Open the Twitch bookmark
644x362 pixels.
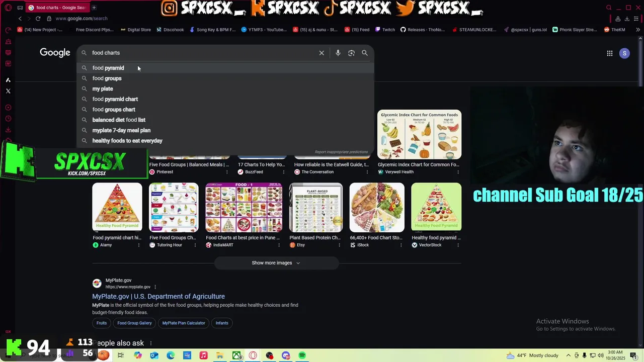click(x=385, y=30)
